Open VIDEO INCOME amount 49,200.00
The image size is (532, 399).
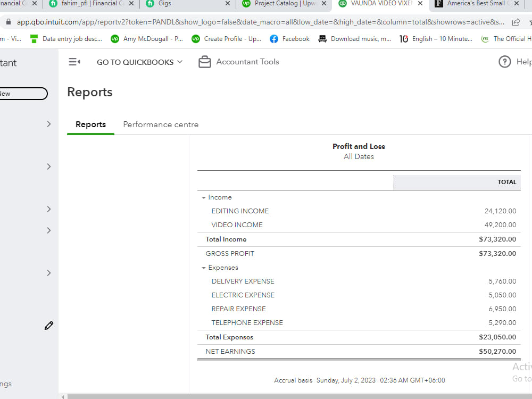(501, 225)
